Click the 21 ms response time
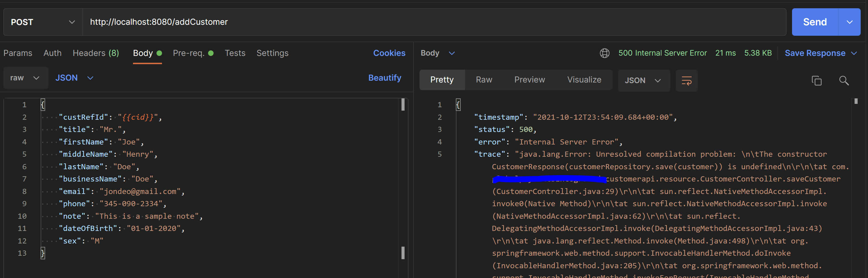The width and height of the screenshot is (868, 278). tap(726, 53)
